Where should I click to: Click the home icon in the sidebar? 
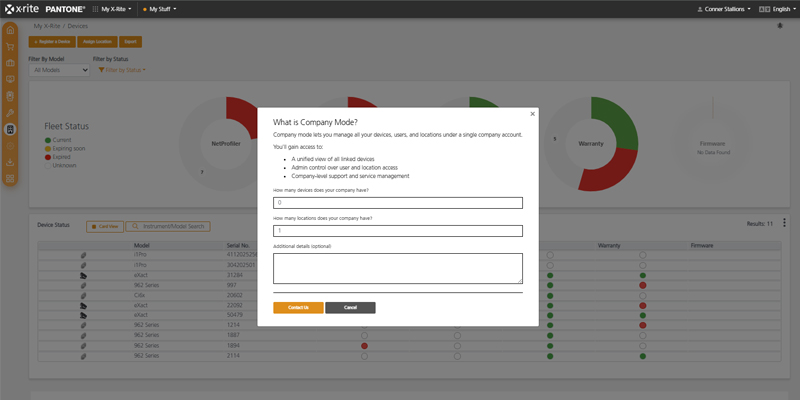pyautogui.click(x=10, y=28)
